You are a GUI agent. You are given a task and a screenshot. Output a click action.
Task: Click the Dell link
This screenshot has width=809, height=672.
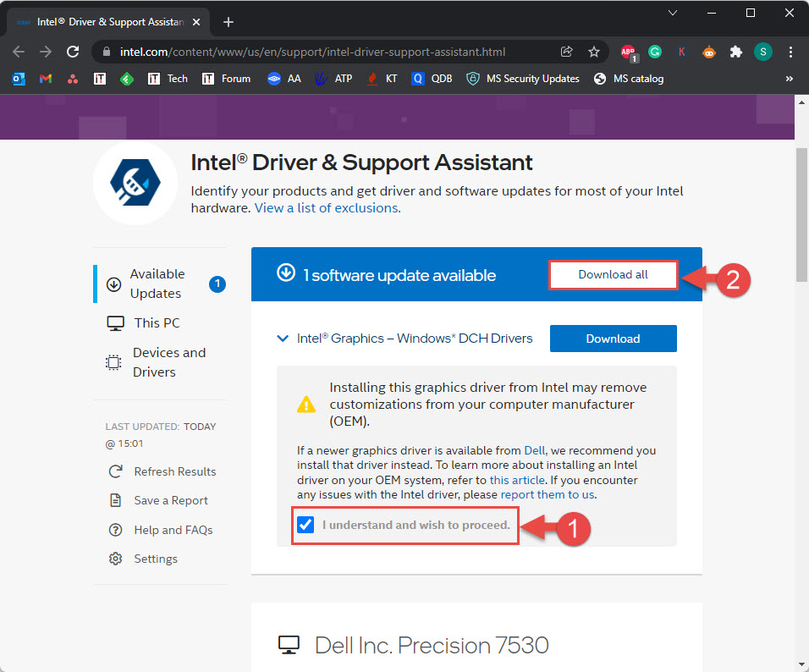tap(534, 450)
